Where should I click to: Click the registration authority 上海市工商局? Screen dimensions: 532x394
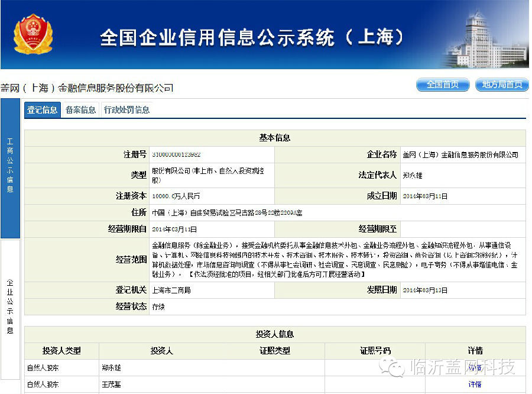point(171,290)
